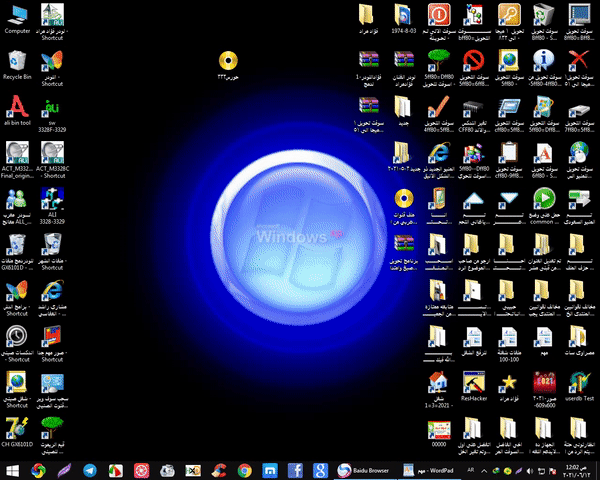Open the volume control in system tray

click(530, 470)
